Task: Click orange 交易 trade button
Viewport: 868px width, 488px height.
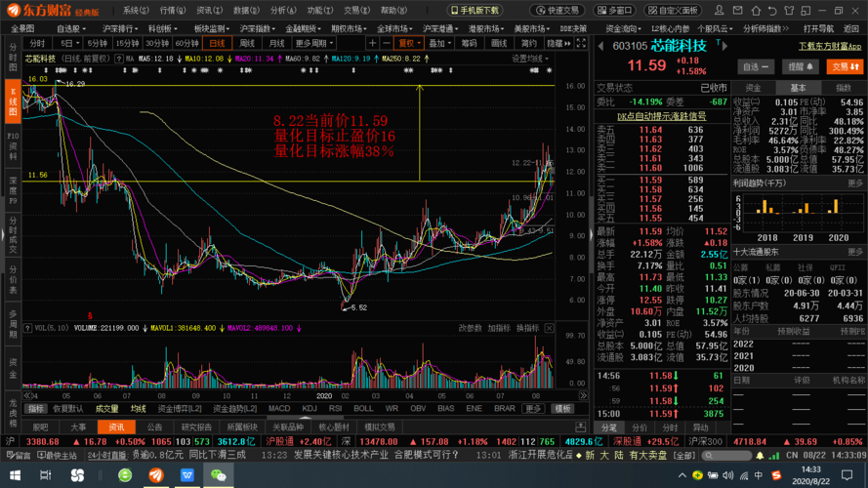Action: coord(845,67)
